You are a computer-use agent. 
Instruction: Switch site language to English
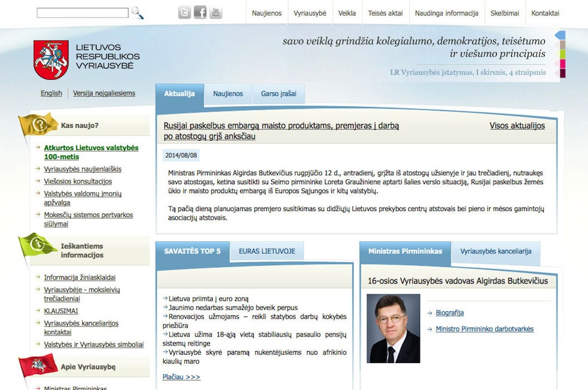(x=52, y=93)
